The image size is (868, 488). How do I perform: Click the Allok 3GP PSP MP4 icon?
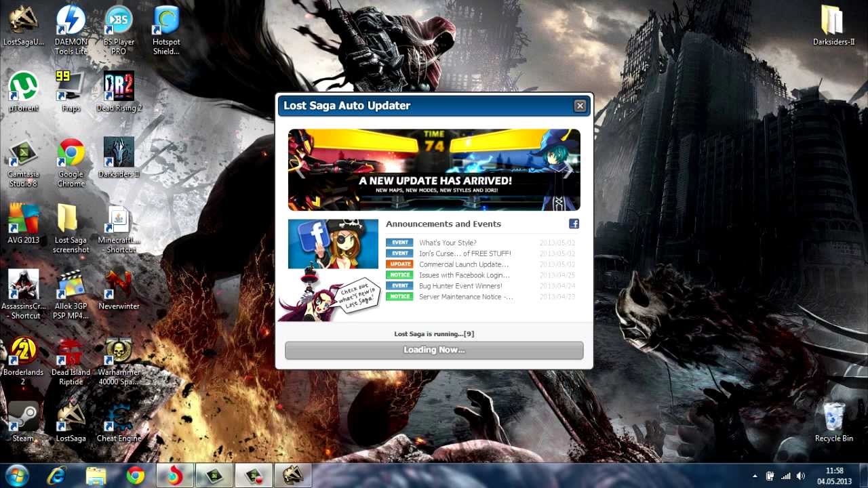(71, 294)
